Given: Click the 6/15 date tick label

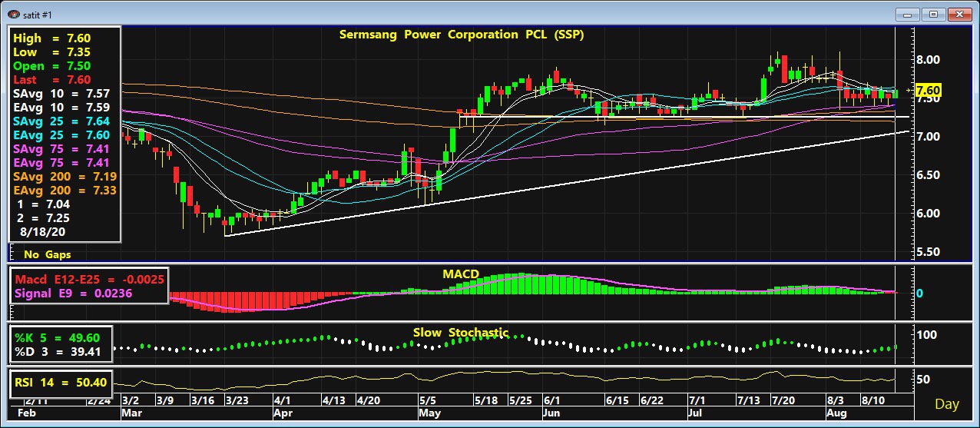Looking at the screenshot, I should (x=617, y=401).
